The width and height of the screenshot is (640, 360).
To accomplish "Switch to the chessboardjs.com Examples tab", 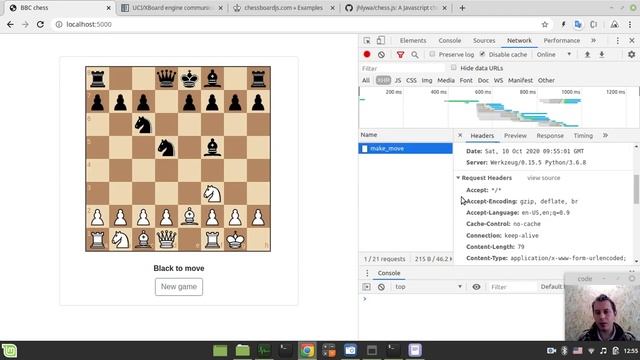I will pos(283,8).
